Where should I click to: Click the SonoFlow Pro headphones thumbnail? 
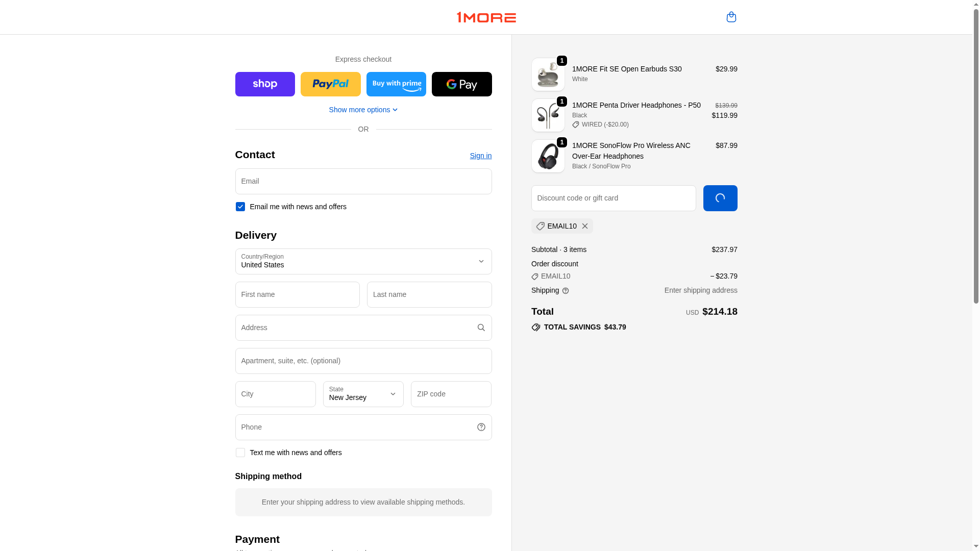click(x=548, y=156)
